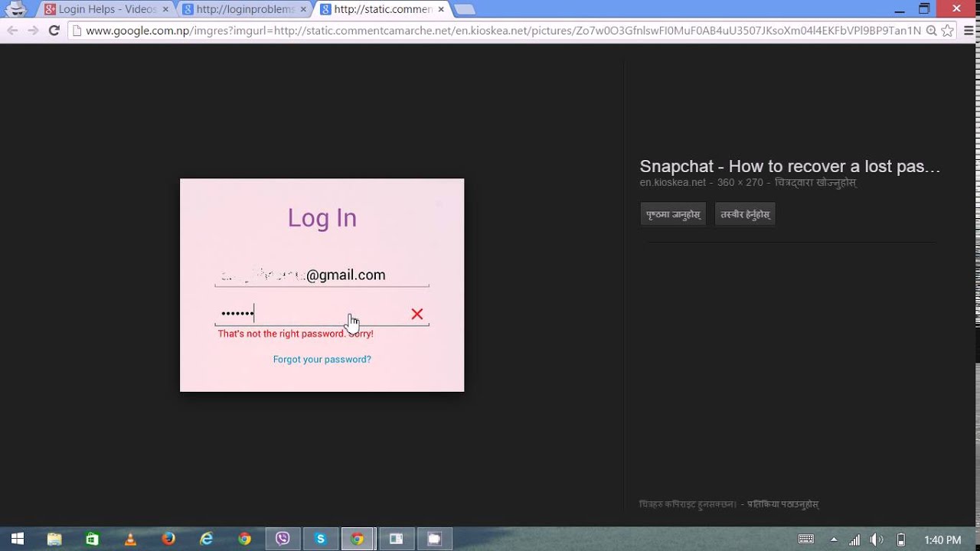Switch to the http://loginproblems tab
The image size is (980, 551).
tap(245, 9)
